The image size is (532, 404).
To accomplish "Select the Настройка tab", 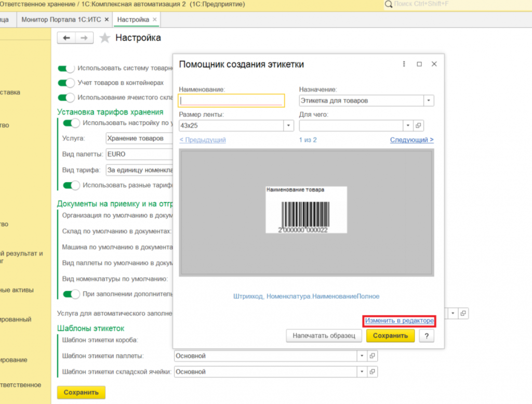I will (x=133, y=19).
